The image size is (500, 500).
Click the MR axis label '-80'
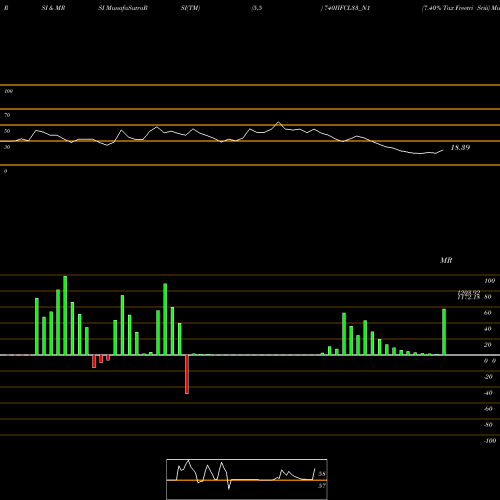coord(488,425)
